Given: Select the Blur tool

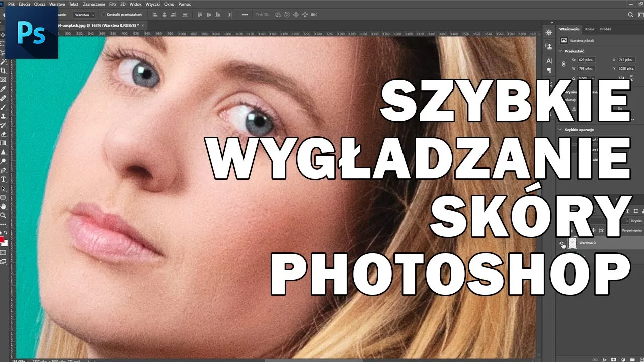Looking at the screenshot, I should (3, 152).
